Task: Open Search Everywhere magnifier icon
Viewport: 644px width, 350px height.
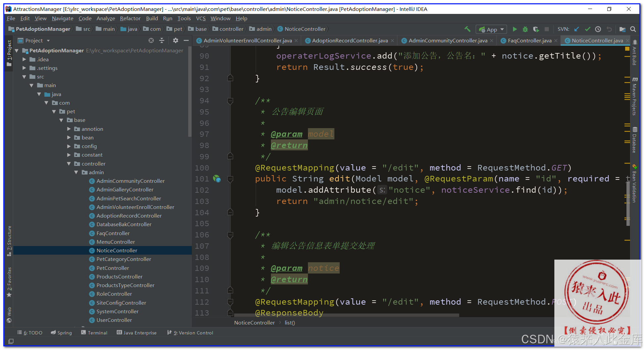Action: [633, 29]
